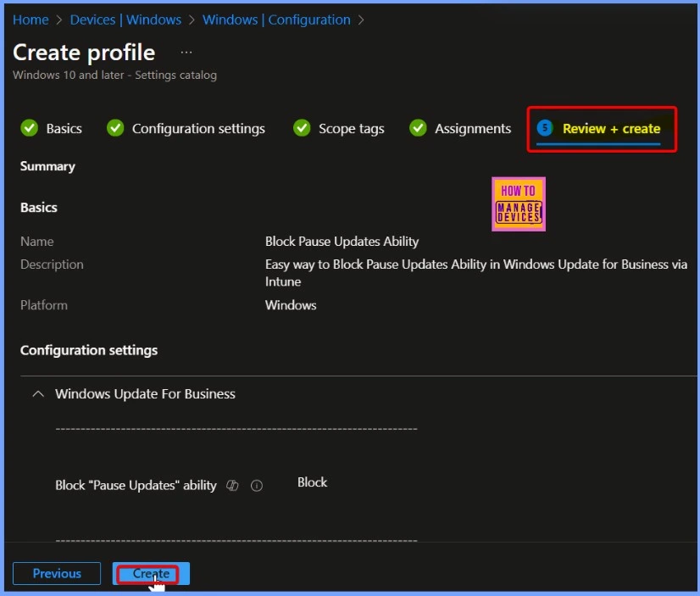The image size is (700, 596).
Task: Click the Previous button
Action: pos(57,573)
